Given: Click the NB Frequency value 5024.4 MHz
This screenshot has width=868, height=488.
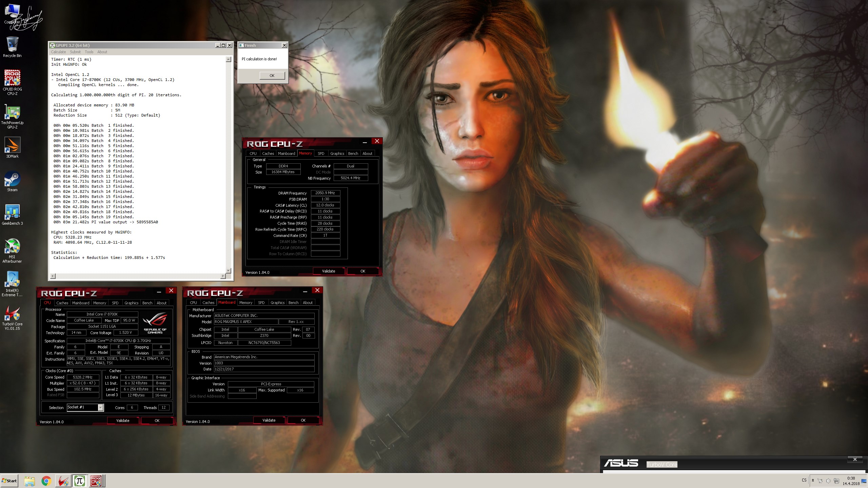Looking at the screenshot, I should (x=351, y=178).
